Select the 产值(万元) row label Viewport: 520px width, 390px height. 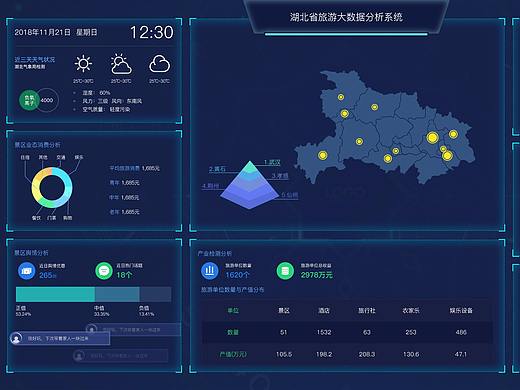[233, 354]
